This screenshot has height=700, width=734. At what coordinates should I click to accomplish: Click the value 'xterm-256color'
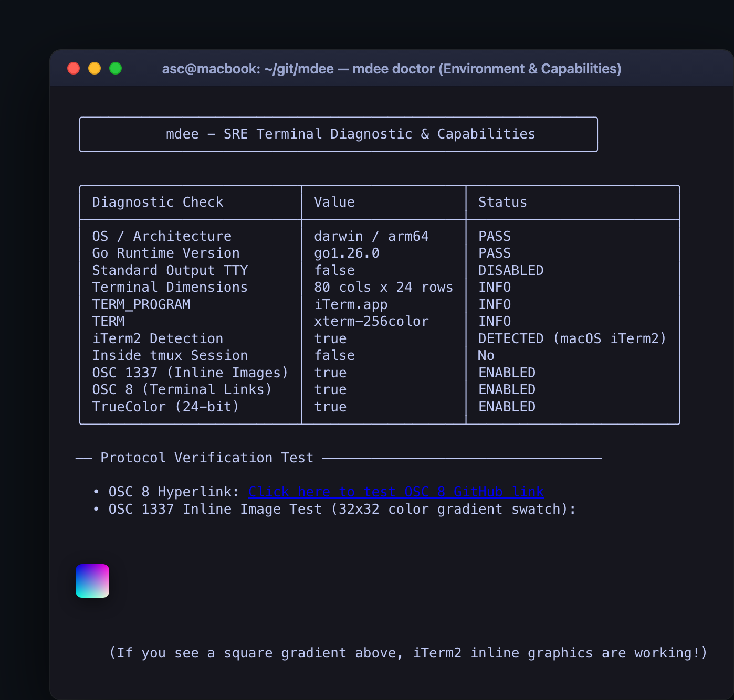(x=371, y=321)
